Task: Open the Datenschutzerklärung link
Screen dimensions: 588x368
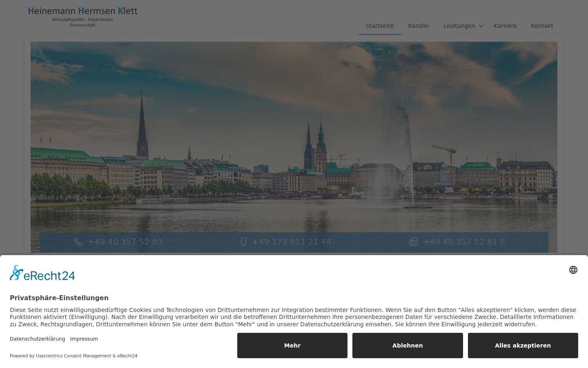Action: pyautogui.click(x=38, y=339)
